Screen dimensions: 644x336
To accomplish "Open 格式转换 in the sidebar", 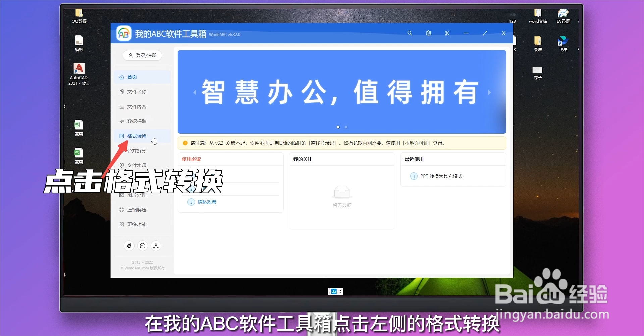I will [142, 136].
